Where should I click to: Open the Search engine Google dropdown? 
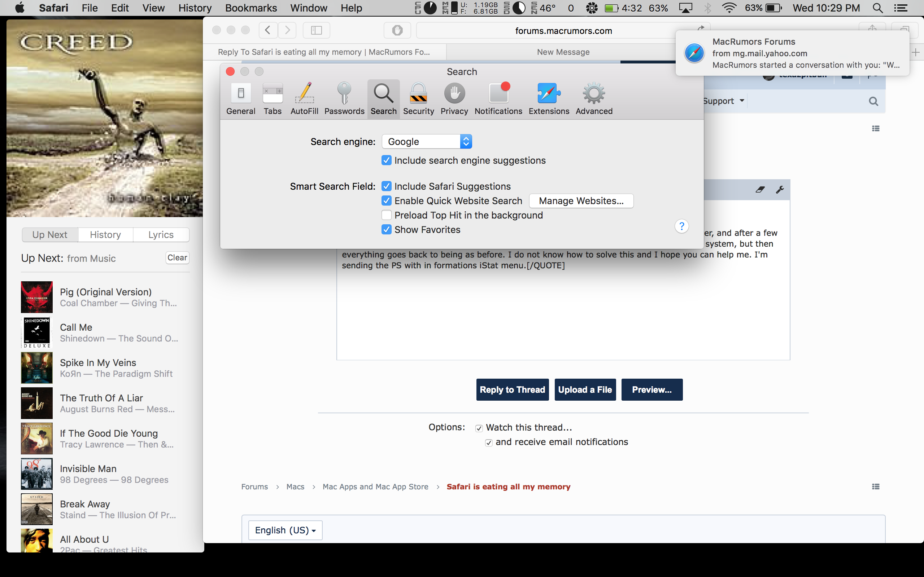(427, 142)
